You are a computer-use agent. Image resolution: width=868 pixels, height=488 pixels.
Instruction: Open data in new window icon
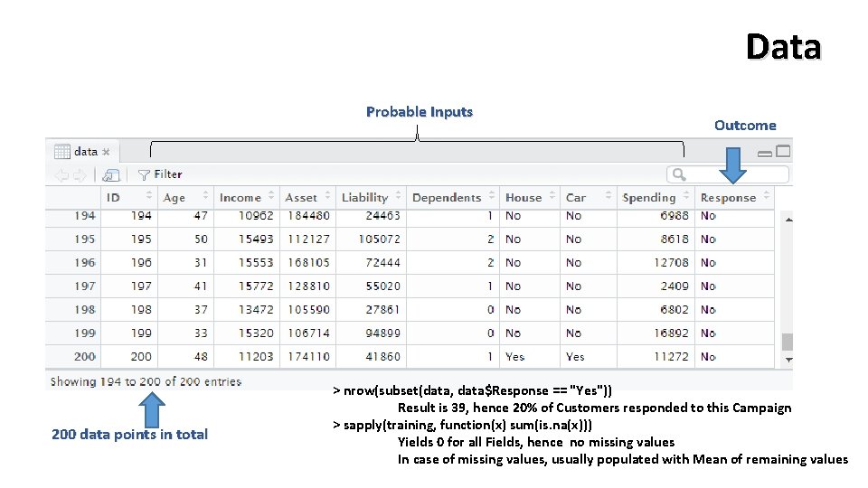(x=110, y=175)
